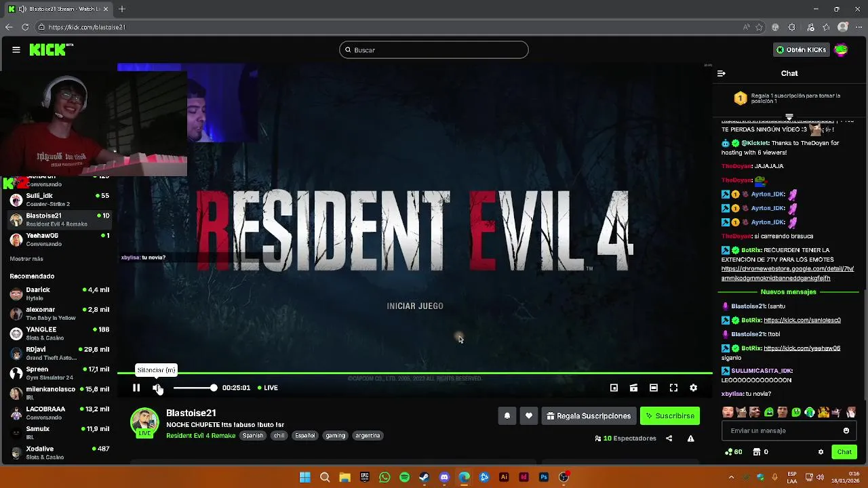Viewport: 868px width, 488px height.
Task: Show hidden system tray icons chevron
Action: pyautogui.click(x=731, y=477)
